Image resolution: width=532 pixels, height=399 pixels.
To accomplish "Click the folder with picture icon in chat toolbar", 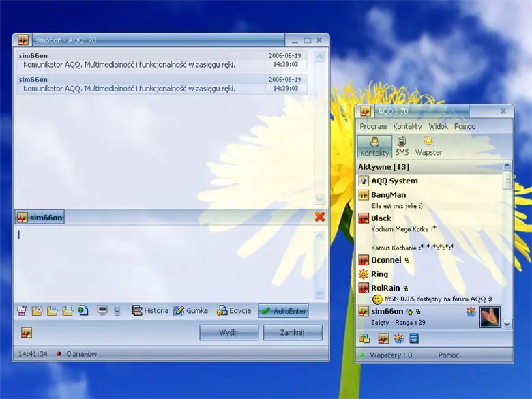I will [52, 310].
